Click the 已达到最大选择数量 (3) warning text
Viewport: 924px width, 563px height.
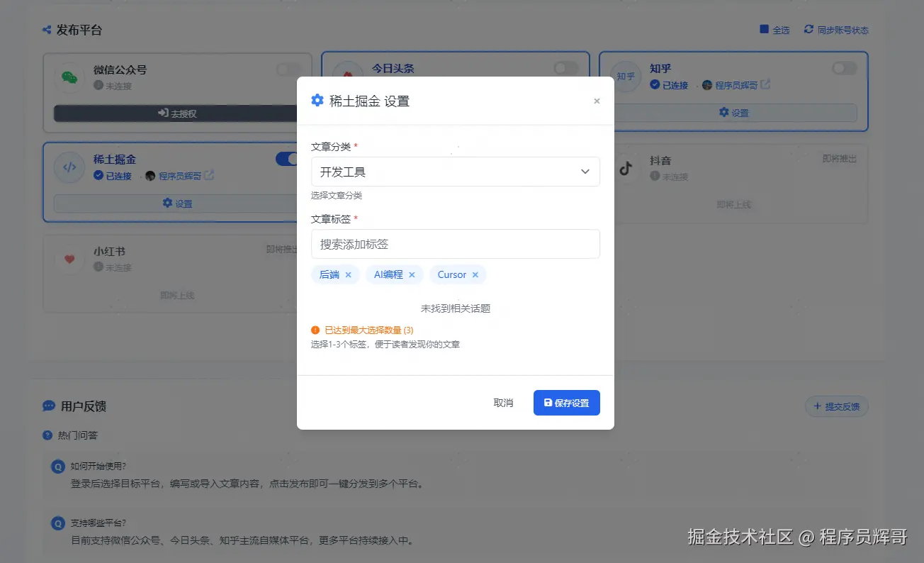click(368, 330)
